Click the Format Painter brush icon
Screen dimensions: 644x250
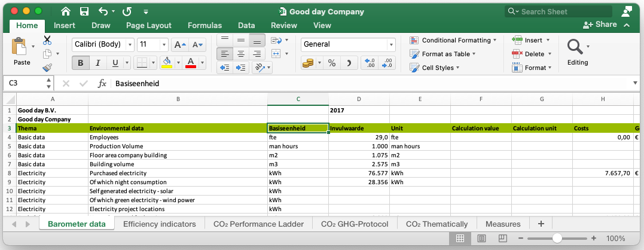point(47,68)
